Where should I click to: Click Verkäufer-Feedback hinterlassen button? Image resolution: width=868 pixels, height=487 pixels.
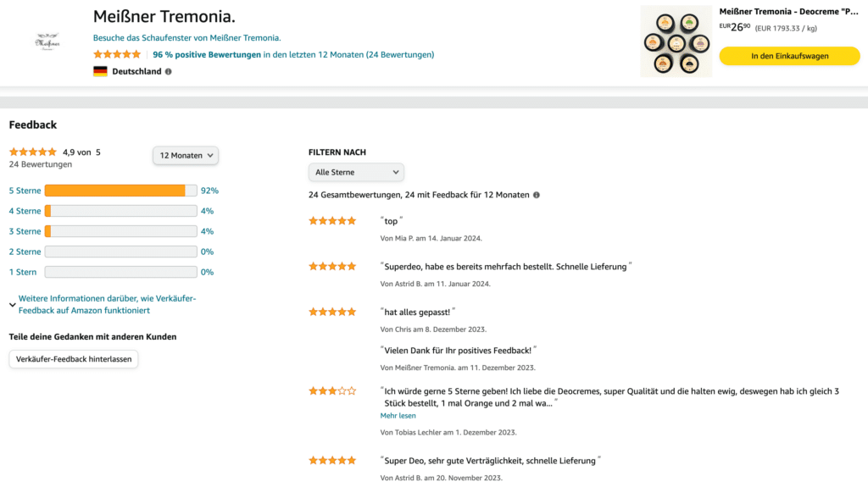(x=74, y=359)
